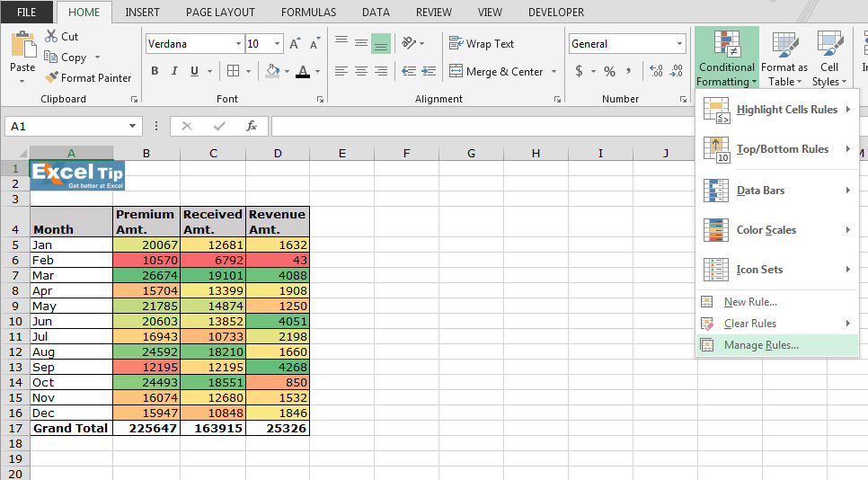Toggle Bold formatting

pyautogui.click(x=155, y=71)
